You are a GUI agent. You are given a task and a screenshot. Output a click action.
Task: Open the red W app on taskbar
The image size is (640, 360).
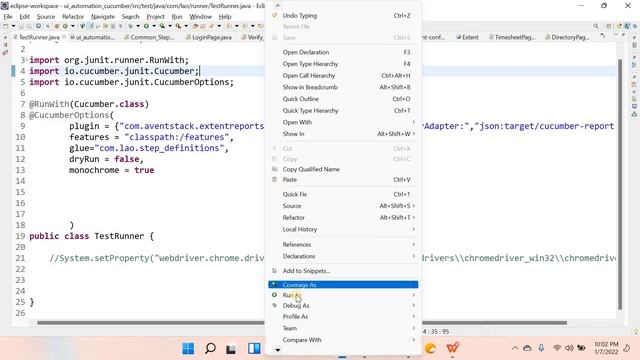tap(453, 348)
